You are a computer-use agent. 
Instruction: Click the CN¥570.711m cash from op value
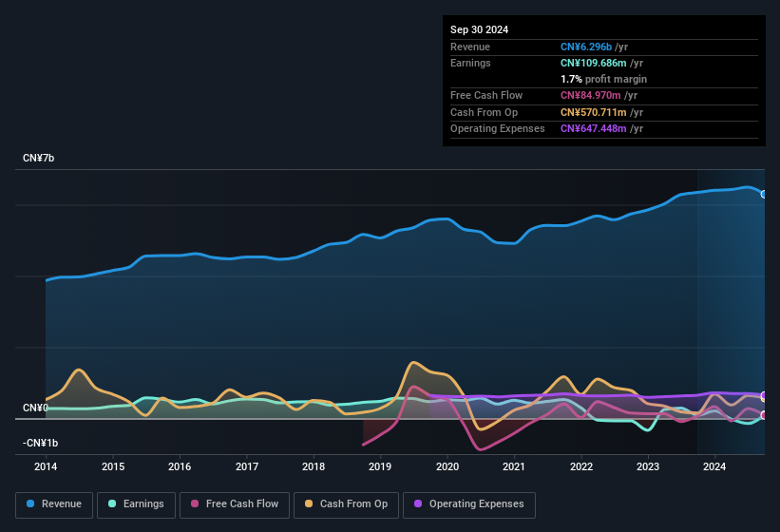pos(594,112)
